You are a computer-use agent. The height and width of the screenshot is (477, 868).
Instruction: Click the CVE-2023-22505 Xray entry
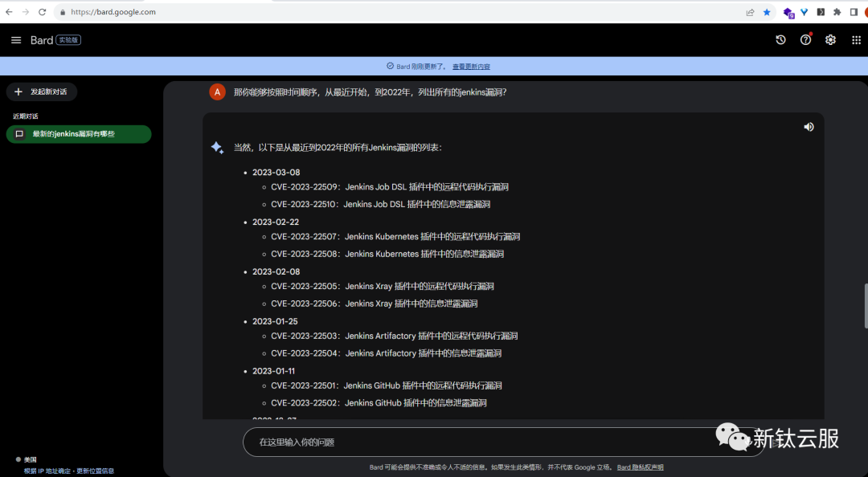pos(383,286)
